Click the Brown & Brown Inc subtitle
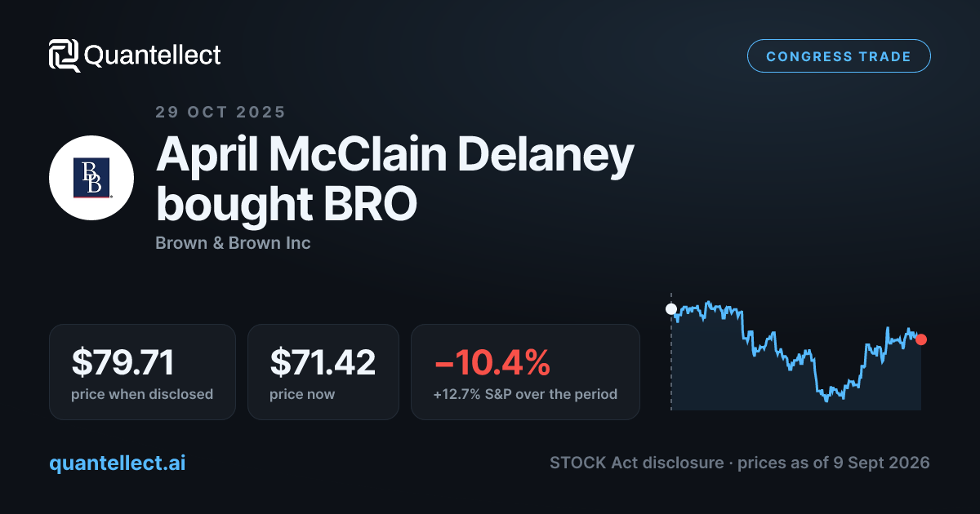The width and height of the screenshot is (980, 514). (233, 243)
